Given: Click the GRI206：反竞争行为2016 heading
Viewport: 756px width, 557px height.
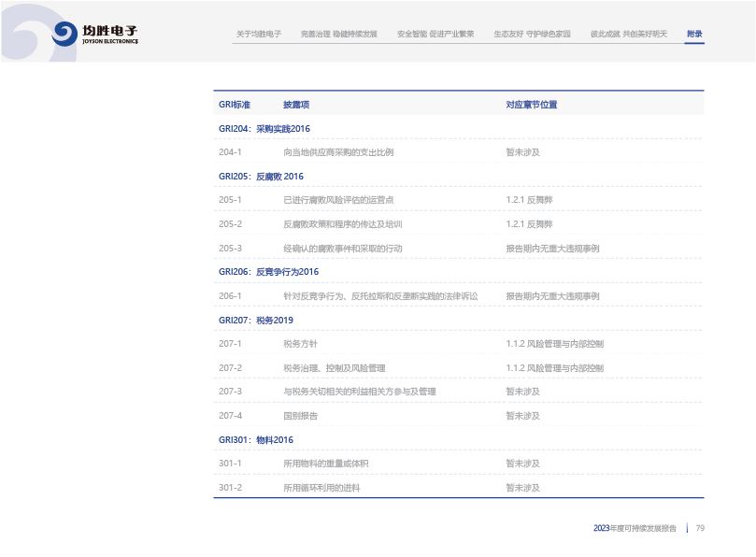Looking at the screenshot, I should click(269, 272).
